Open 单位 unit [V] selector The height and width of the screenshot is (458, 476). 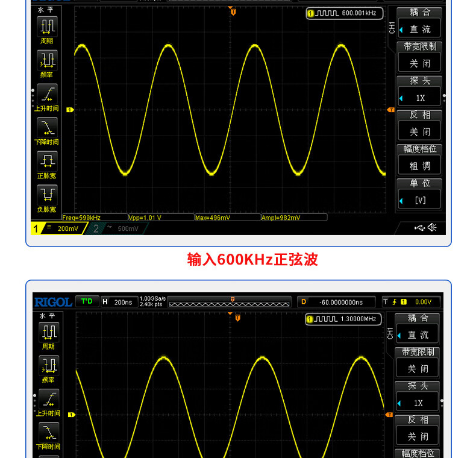(419, 199)
